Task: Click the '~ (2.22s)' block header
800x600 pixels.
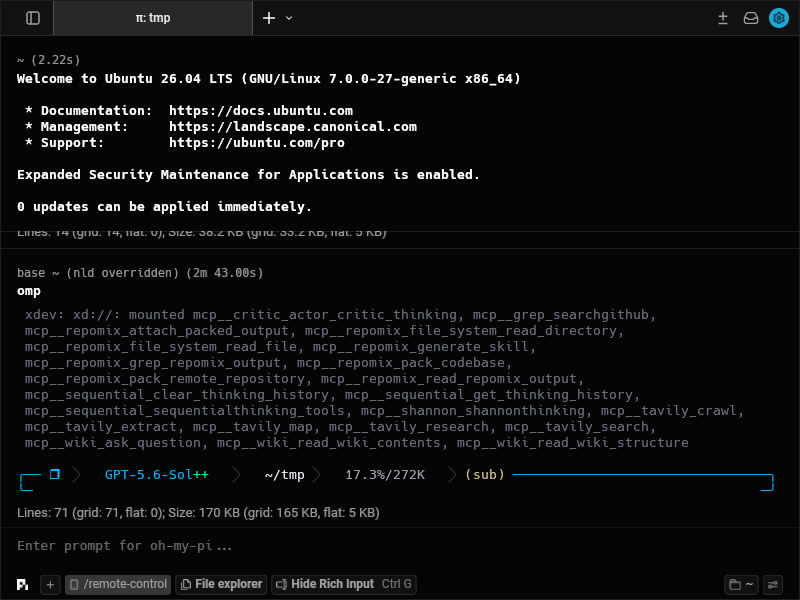Action: 48,60
